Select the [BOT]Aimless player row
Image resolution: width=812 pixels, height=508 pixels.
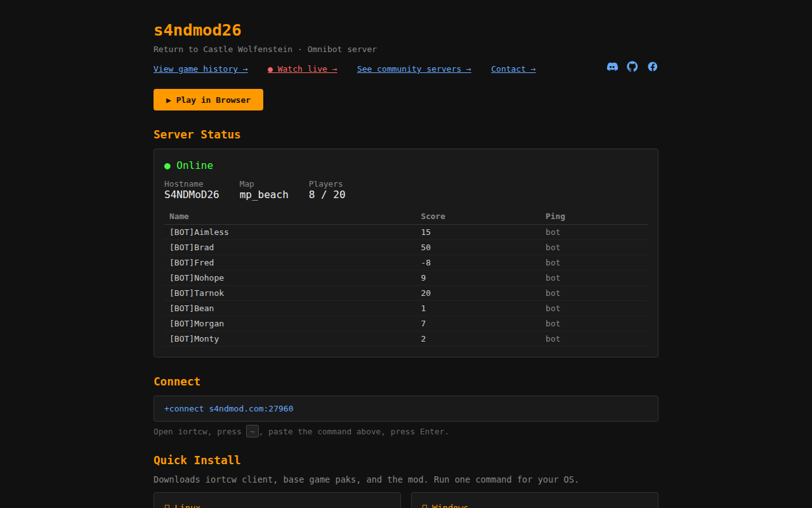pos(406,232)
